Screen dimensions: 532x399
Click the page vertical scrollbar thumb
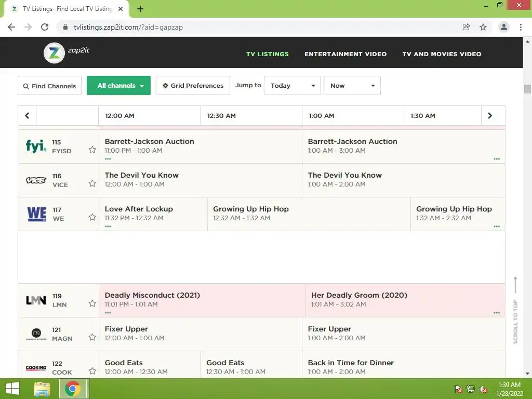(x=527, y=89)
